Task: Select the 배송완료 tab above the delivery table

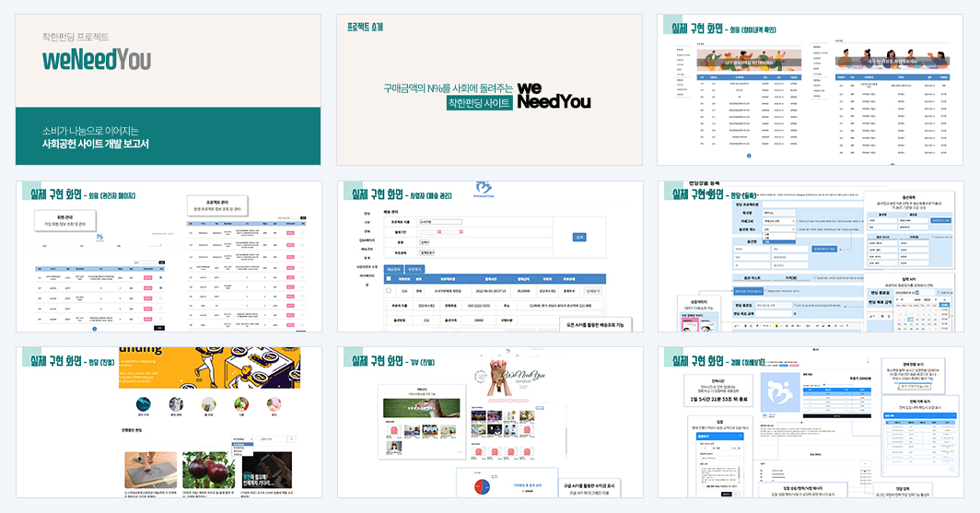Action: [x=394, y=269]
